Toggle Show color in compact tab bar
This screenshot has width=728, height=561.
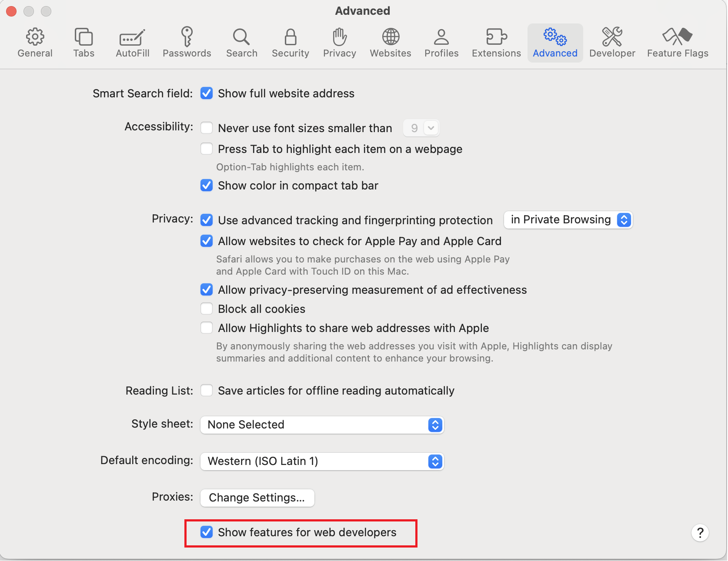(207, 186)
